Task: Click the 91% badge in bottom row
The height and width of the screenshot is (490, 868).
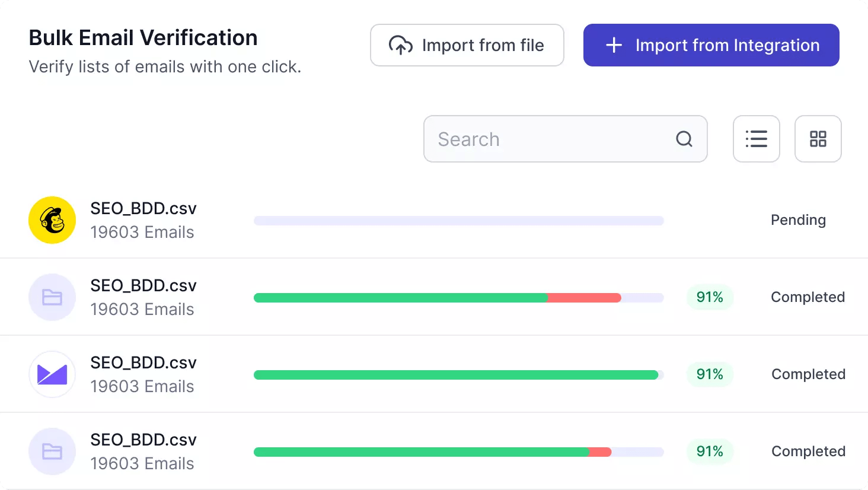Action: click(x=710, y=451)
